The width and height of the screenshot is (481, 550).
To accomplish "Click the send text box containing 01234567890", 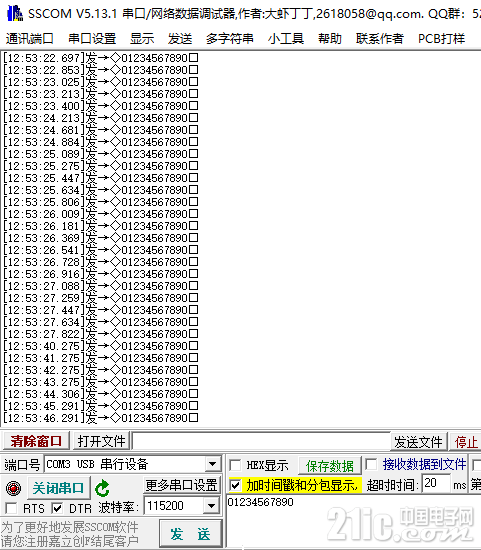I will (354, 521).
